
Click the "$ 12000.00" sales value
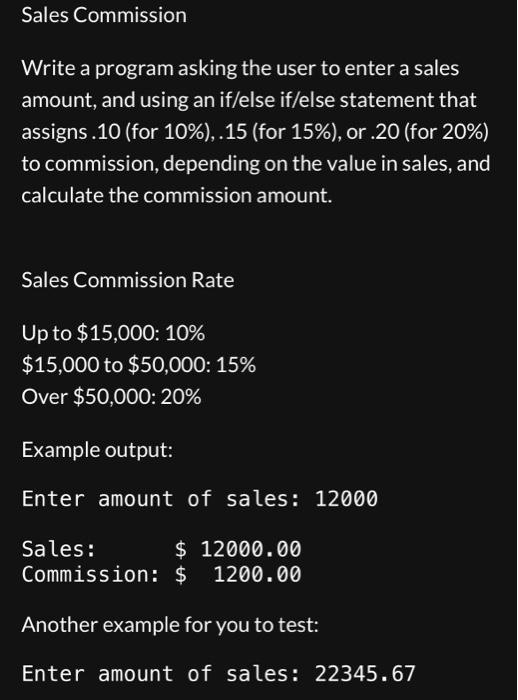[x=238, y=549]
